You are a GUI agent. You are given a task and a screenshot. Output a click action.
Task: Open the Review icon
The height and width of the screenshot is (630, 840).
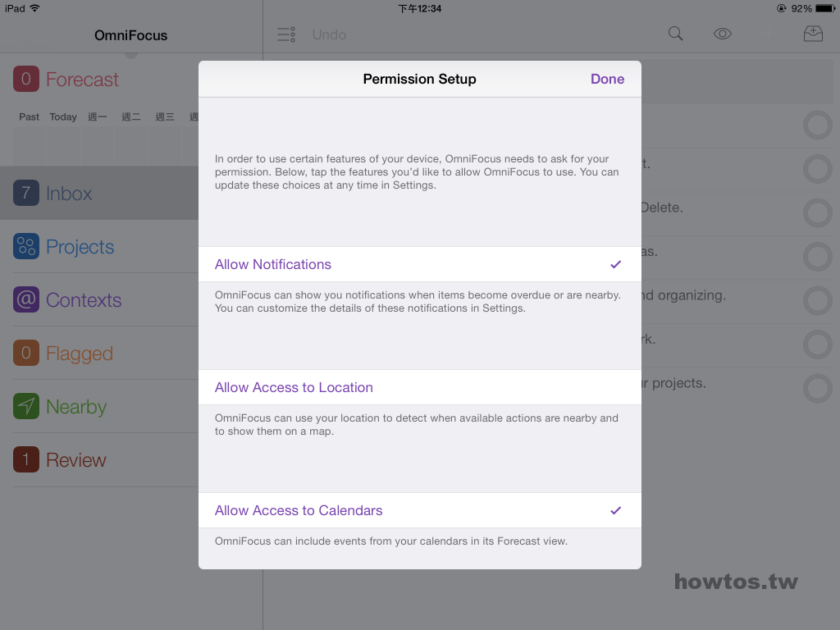pos(26,459)
